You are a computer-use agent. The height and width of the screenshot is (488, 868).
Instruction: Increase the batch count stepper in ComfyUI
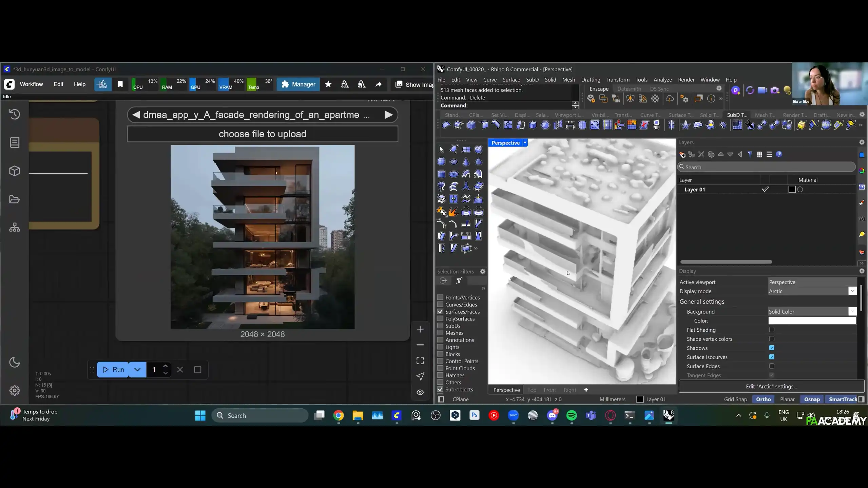[x=166, y=366]
